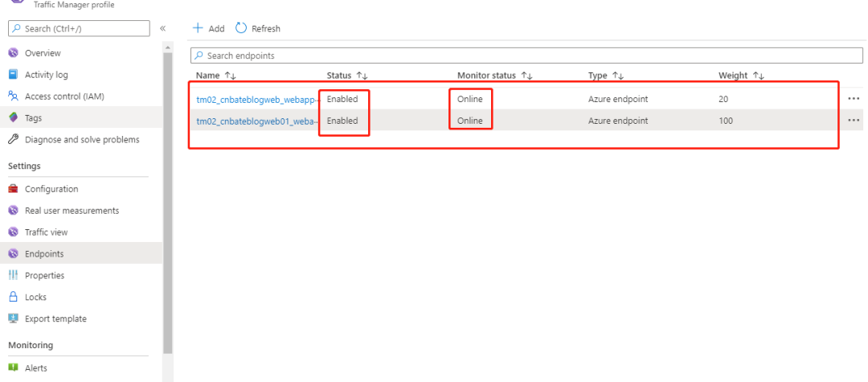
Task: Click the Refresh circular arrow icon
Action: click(x=241, y=27)
